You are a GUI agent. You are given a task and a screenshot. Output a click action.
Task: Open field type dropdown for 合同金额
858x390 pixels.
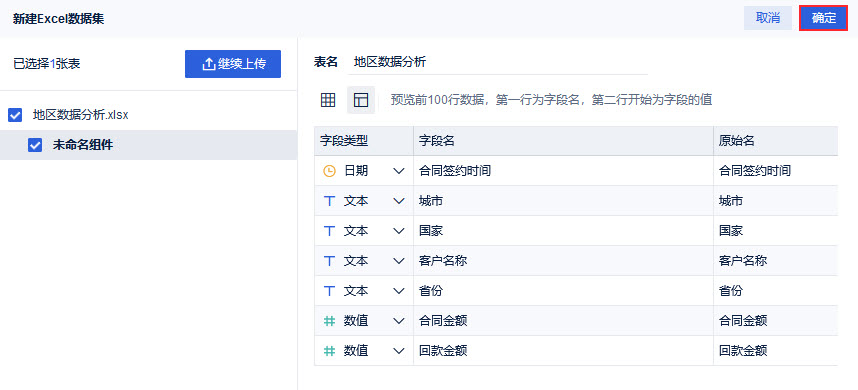pyautogui.click(x=398, y=321)
